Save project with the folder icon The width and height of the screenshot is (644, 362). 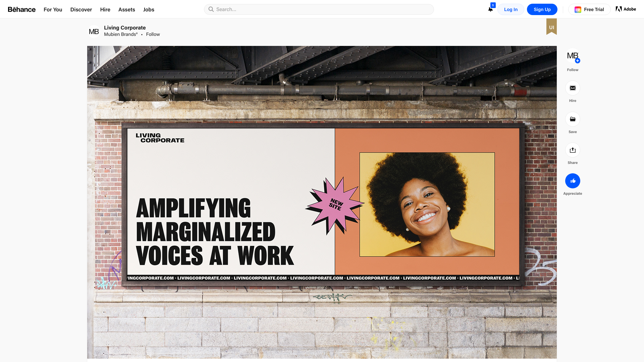[x=573, y=119]
